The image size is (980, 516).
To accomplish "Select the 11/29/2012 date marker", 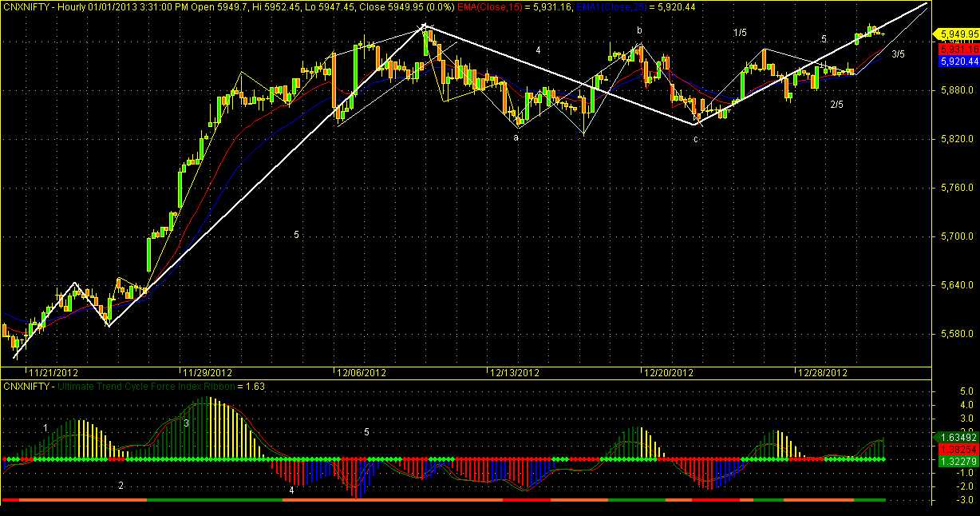I will pyautogui.click(x=207, y=372).
